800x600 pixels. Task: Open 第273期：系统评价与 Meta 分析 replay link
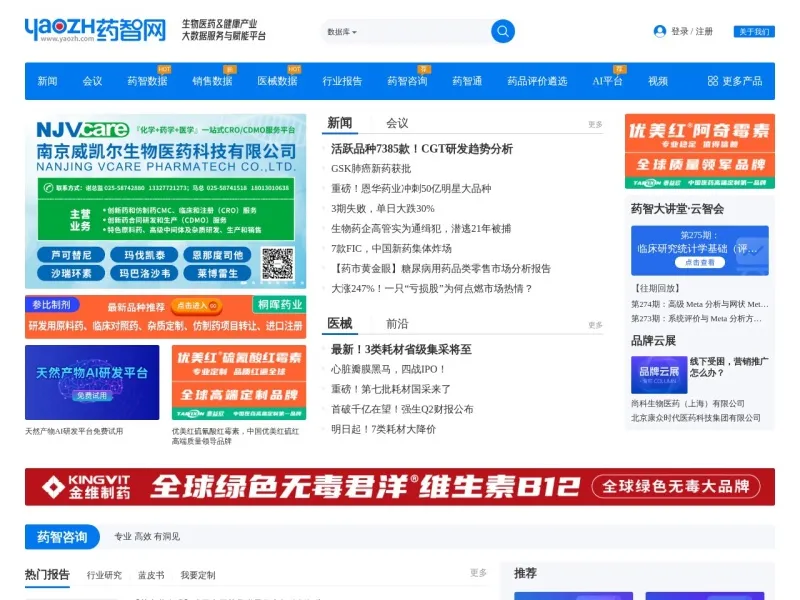tap(696, 318)
